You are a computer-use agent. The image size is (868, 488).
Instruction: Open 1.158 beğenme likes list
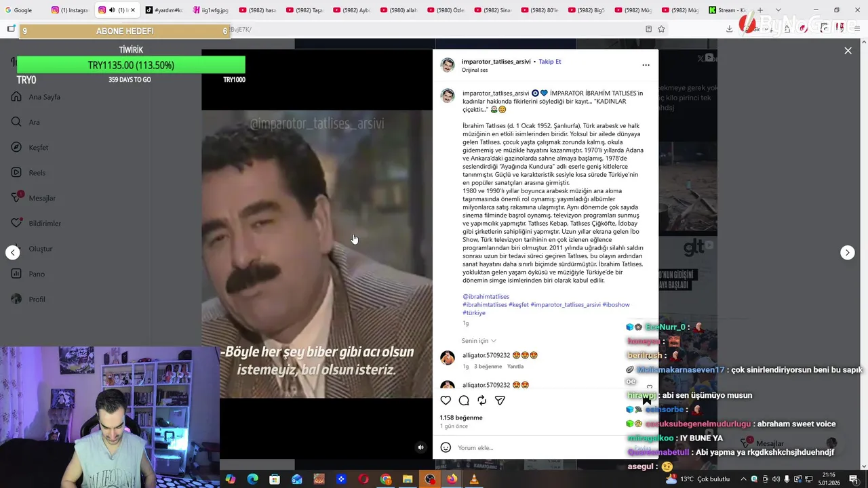pyautogui.click(x=461, y=418)
